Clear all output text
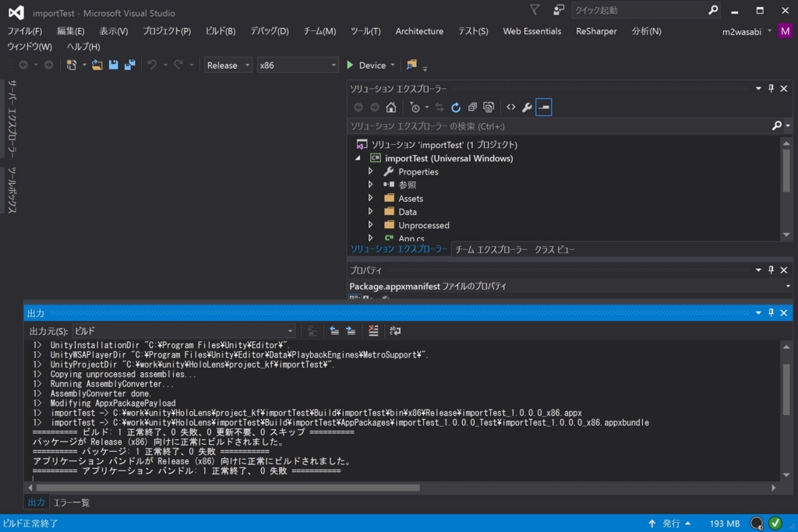 (373, 330)
